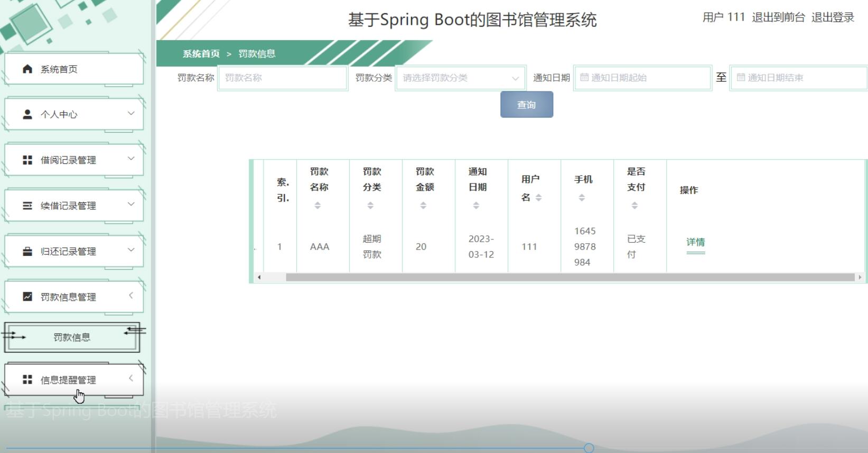Screen dimensions: 868x453
Task: Click calendar icon in 通知日期结束 field
Action: [741, 77]
